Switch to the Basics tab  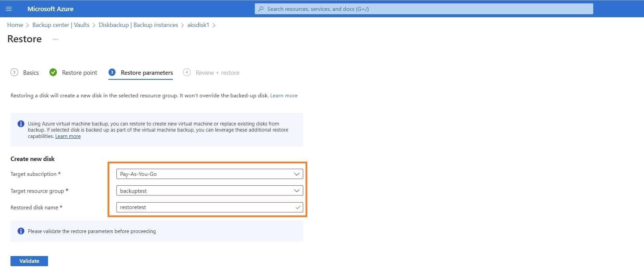pos(31,73)
